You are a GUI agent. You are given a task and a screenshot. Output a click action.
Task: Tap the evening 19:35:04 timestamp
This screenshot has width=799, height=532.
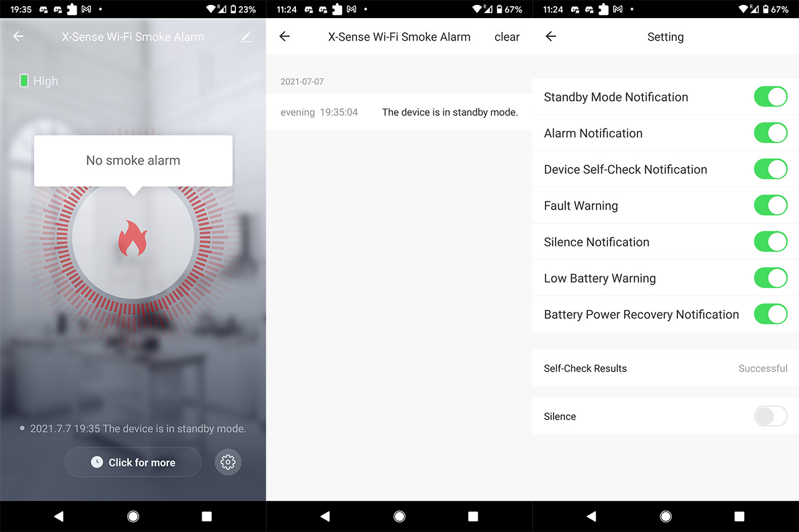coord(319,112)
